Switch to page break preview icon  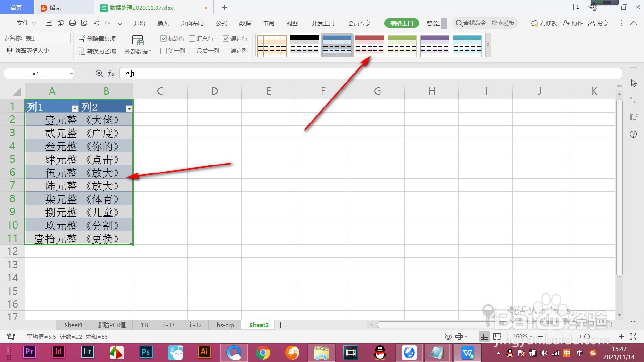496,337
